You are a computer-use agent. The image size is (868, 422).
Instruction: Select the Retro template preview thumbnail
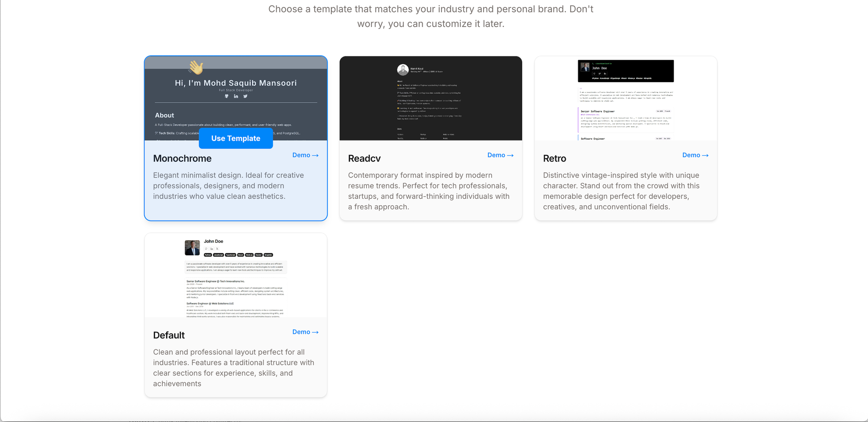(x=625, y=98)
